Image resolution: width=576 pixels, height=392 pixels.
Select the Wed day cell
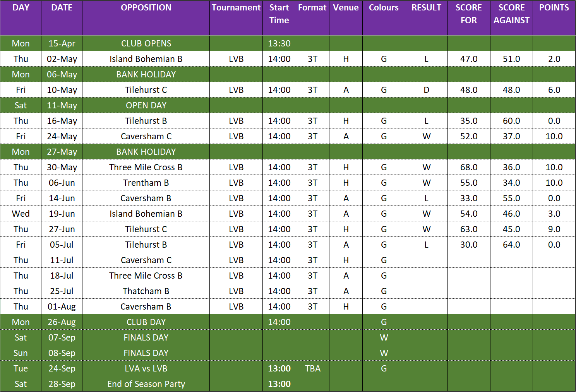pyautogui.click(x=21, y=214)
